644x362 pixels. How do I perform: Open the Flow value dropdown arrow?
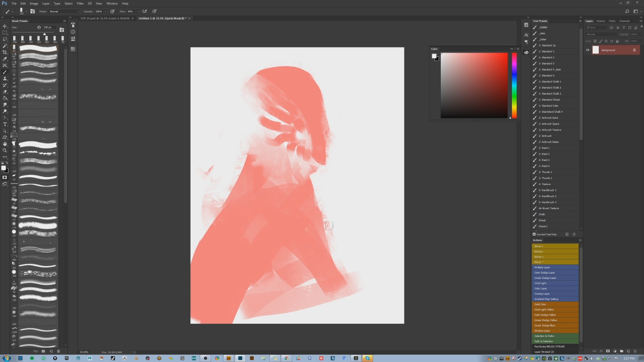pos(137,11)
